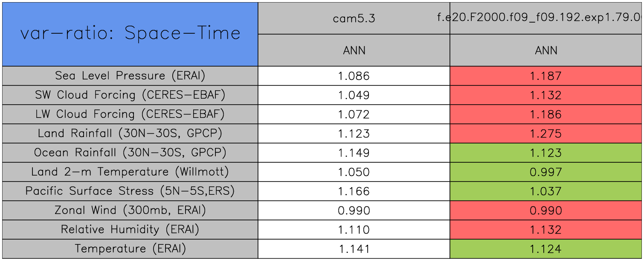Image resolution: width=644 pixels, height=261 pixels.
Task: Click the white cell with value 1.086
Action: point(354,76)
